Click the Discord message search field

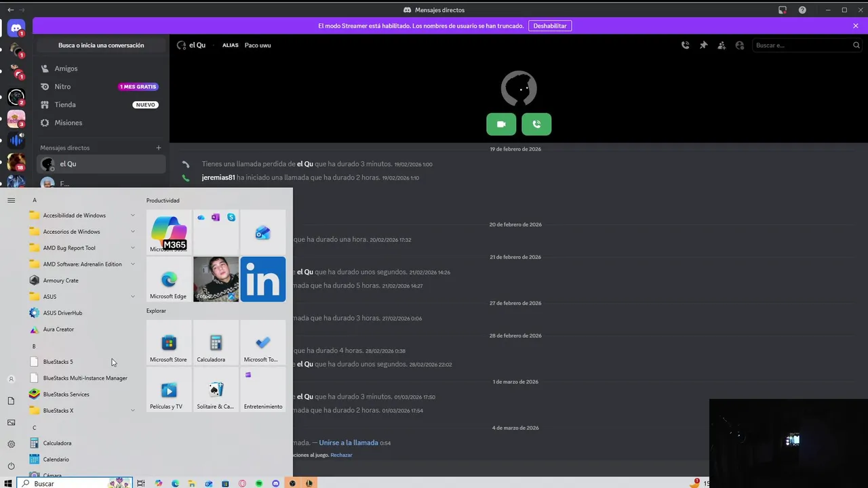[807, 45]
